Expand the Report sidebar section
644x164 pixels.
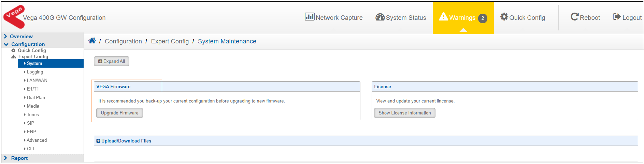5,158
